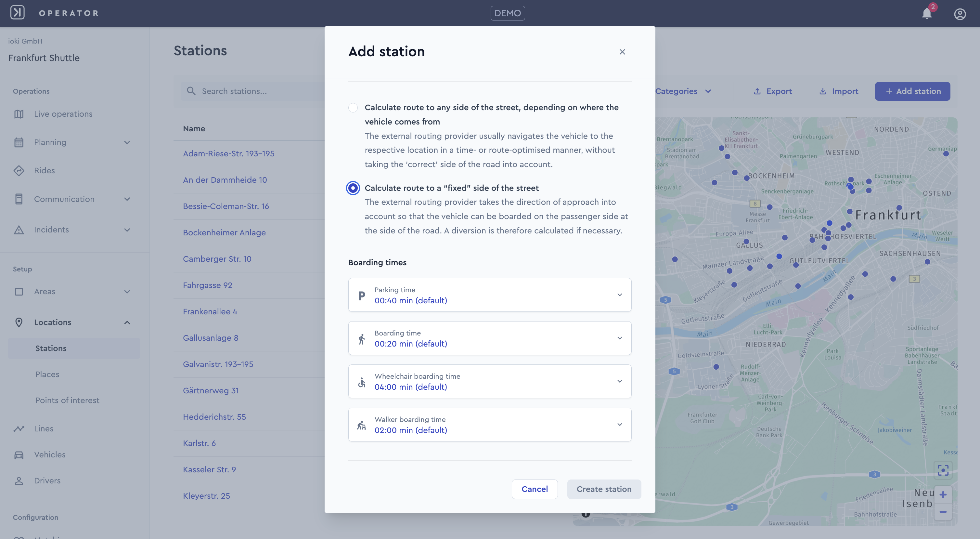The width and height of the screenshot is (980, 539).
Task: Click the Create station button
Action: pos(604,489)
